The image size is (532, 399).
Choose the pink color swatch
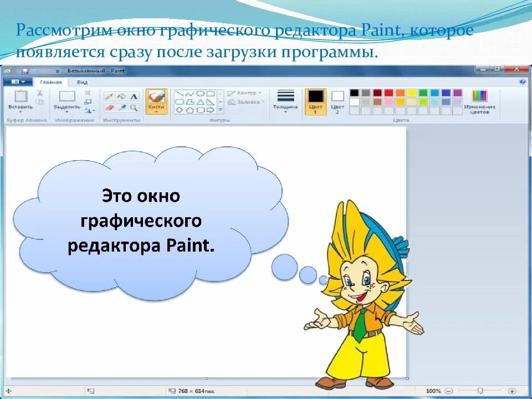(x=389, y=102)
